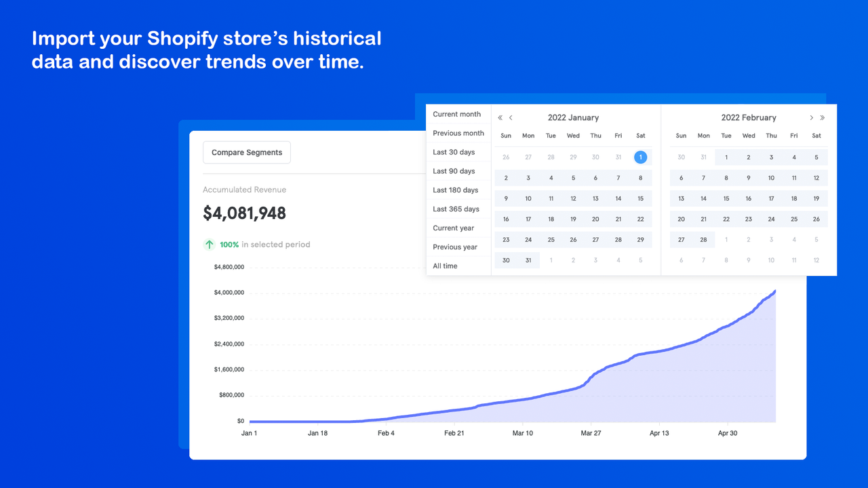
Task: Choose Last 90 days range
Action: pyautogui.click(x=454, y=171)
